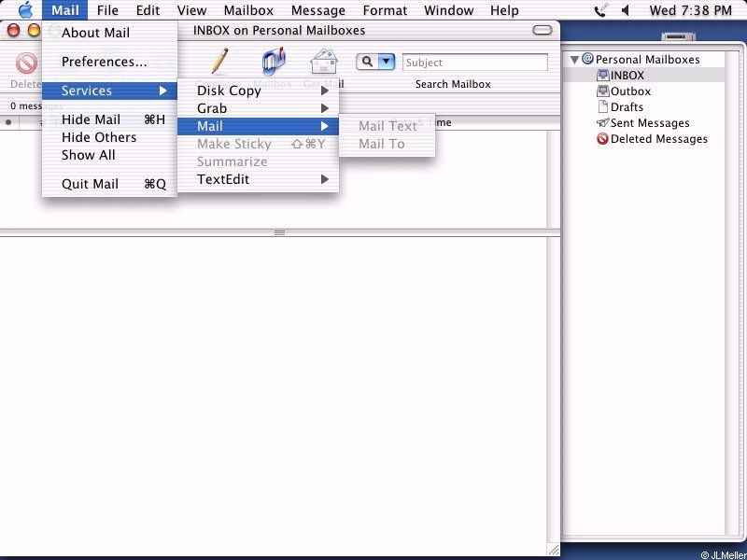
Task: Collapse Personal Mailboxes disclosure triangle
Action: pyautogui.click(x=574, y=60)
